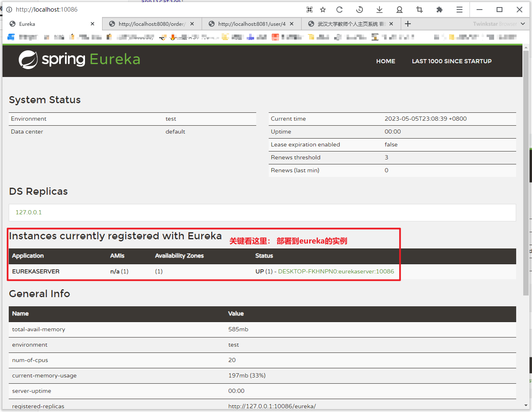The height and width of the screenshot is (412, 532).
Task: Open a new tab with plus icon
Action: point(408,24)
